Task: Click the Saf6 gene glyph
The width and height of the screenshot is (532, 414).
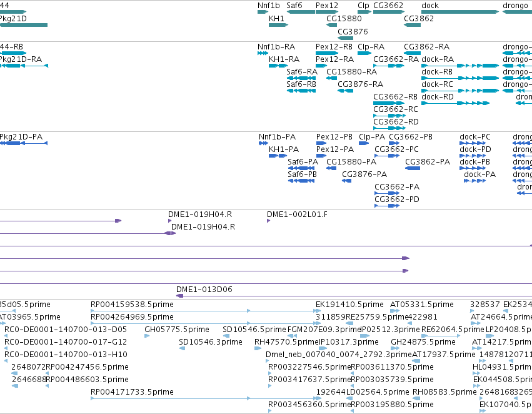Action: click(x=301, y=12)
